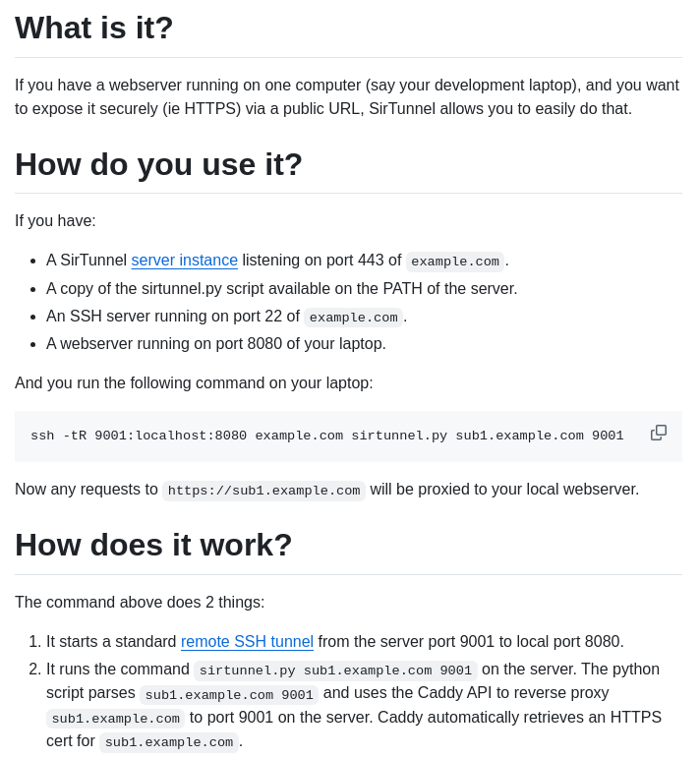Click the "How do you use it?" heading
The image size is (700, 758).
point(158,164)
